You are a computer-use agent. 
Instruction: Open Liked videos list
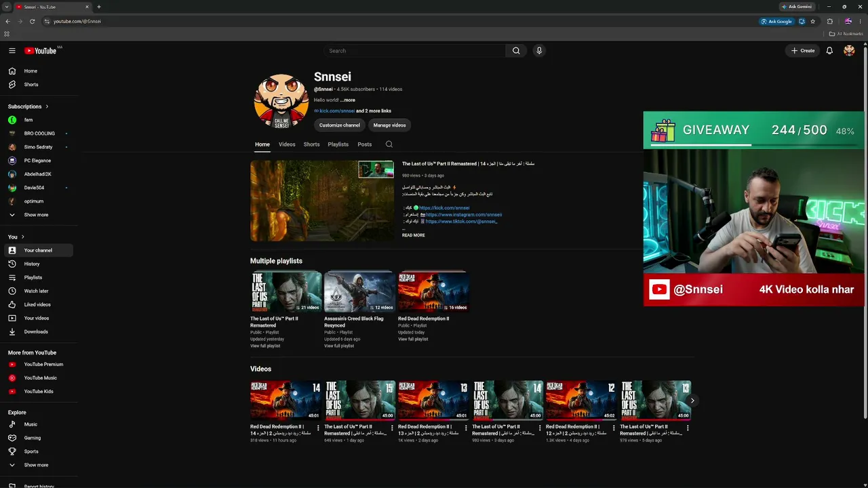pyautogui.click(x=37, y=304)
